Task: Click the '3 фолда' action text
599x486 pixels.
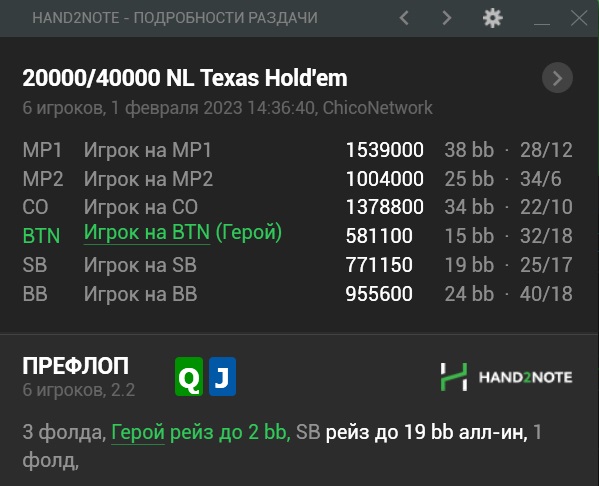Action: coord(64,432)
